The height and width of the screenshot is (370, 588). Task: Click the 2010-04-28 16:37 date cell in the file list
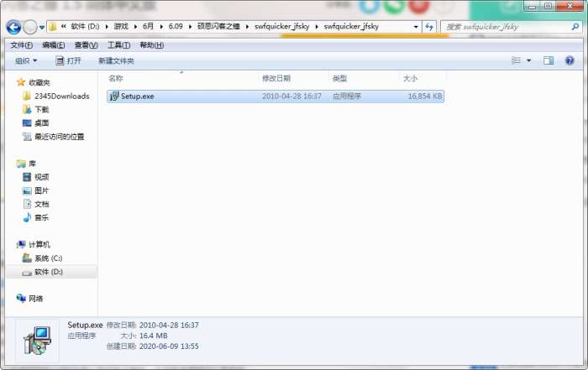pyautogui.click(x=291, y=96)
